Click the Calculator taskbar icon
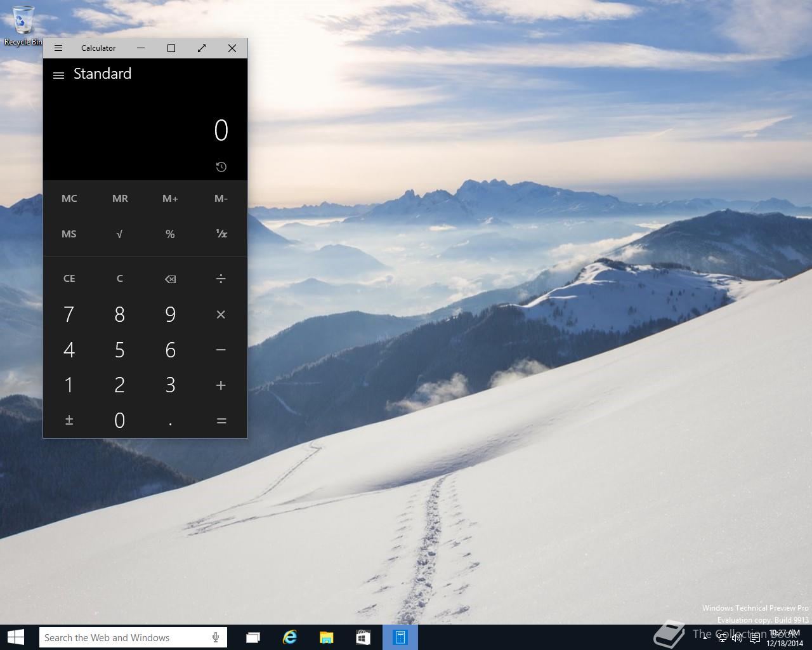This screenshot has height=650, width=812. click(400, 637)
